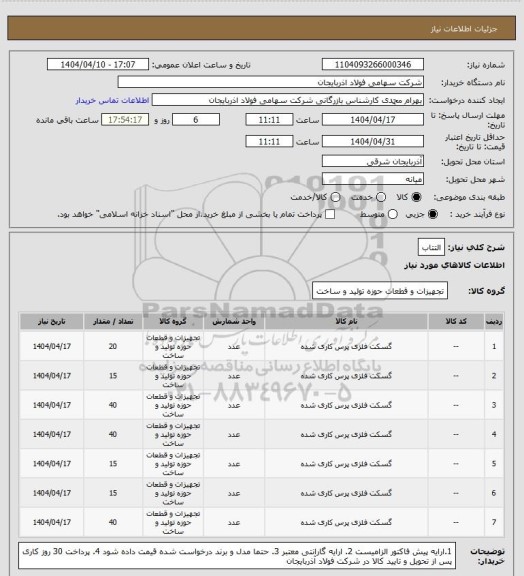Click the request creator name field
This screenshot has width=524, height=576.
[x=288, y=100]
